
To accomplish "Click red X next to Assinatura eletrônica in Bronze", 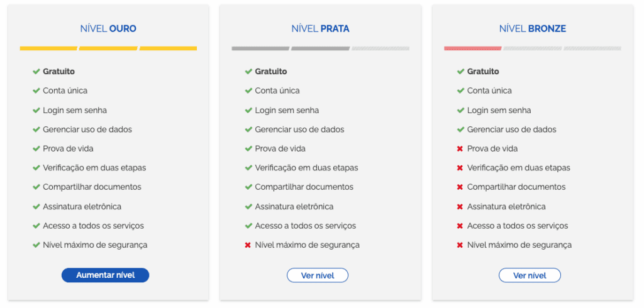I will (x=460, y=207).
